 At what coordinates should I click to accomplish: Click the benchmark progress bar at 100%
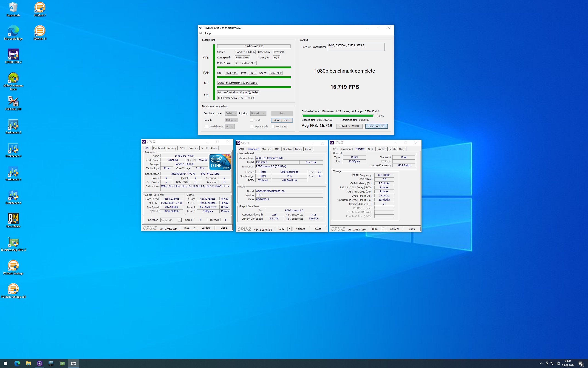pos(337,116)
